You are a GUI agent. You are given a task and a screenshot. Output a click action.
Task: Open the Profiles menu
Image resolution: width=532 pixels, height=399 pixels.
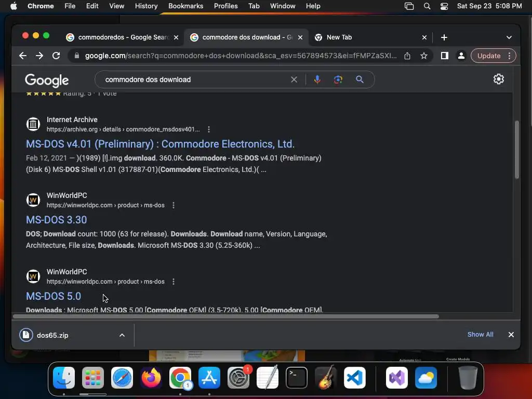click(x=225, y=6)
